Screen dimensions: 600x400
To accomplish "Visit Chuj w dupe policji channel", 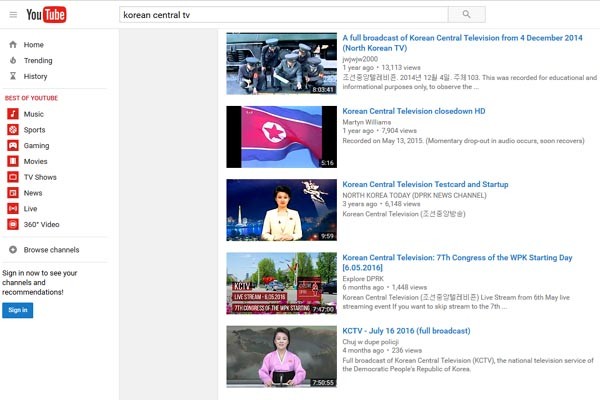I will 370,341.
